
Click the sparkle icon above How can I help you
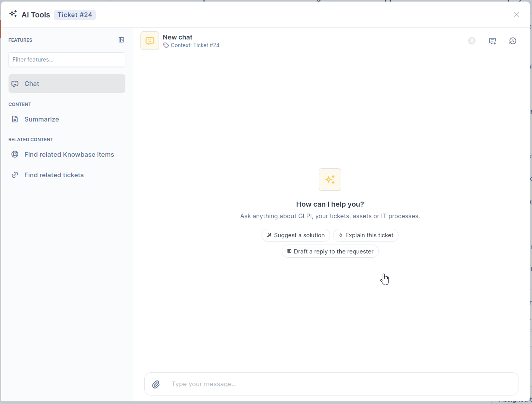pyautogui.click(x=330, y=180)
